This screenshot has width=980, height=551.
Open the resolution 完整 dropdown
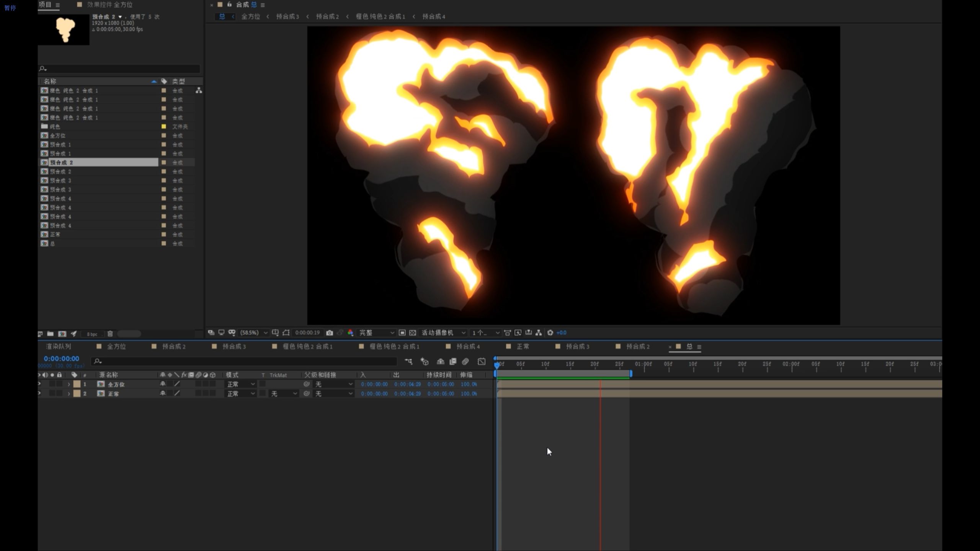click(x=376, y=333)
